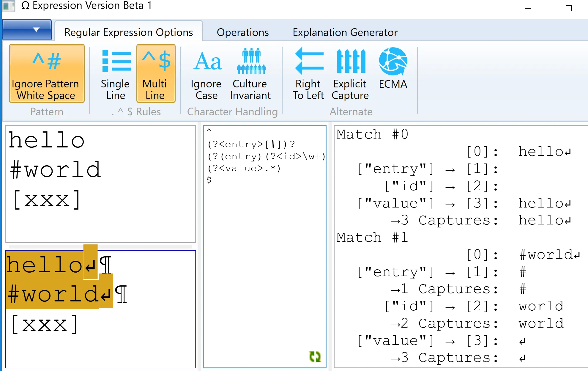This screenshot has height=371, width=588.
Task: Click the Right To Left arrows icon
Action: (309, 62)
